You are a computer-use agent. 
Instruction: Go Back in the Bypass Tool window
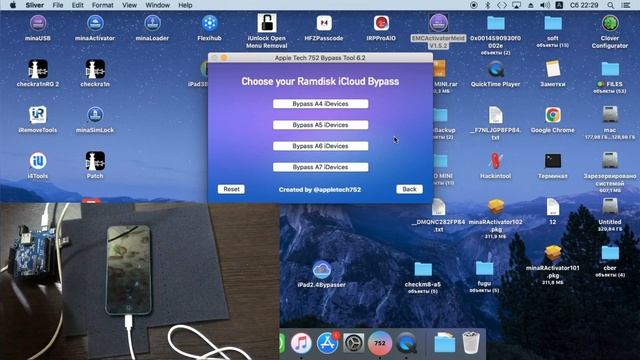point(409,189)
